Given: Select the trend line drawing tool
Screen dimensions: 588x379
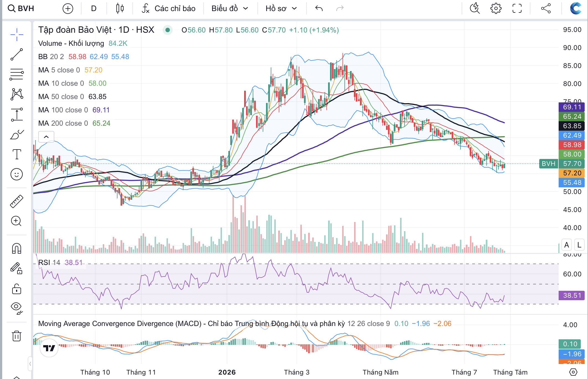Looking at the screenshot, I should [x=17, y=54].
